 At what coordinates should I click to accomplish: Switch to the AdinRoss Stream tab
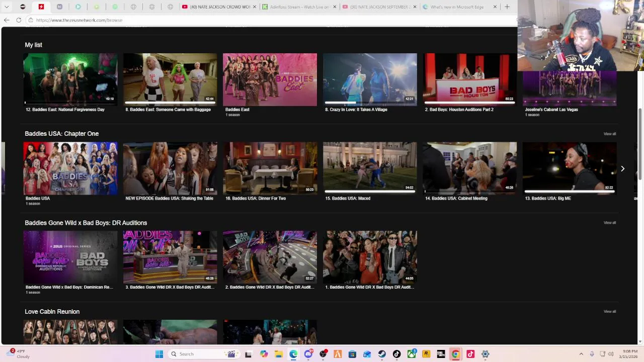pos(299,7)
